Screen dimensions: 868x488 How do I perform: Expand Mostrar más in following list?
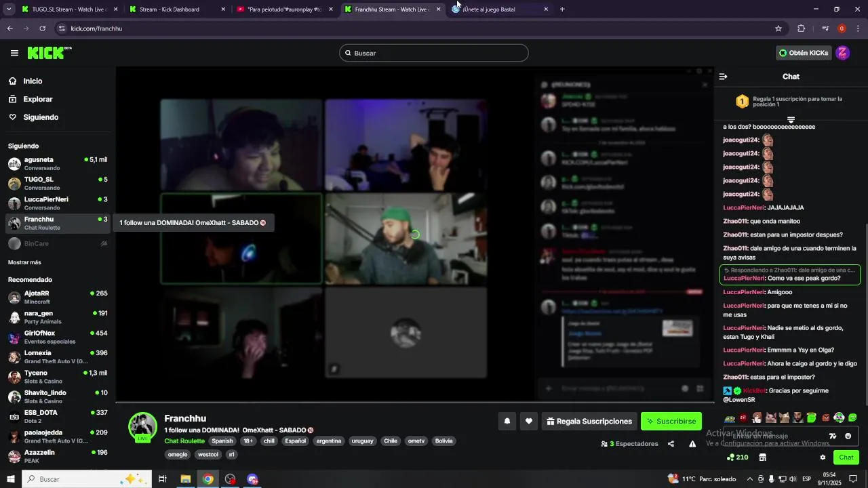(24, 262)
